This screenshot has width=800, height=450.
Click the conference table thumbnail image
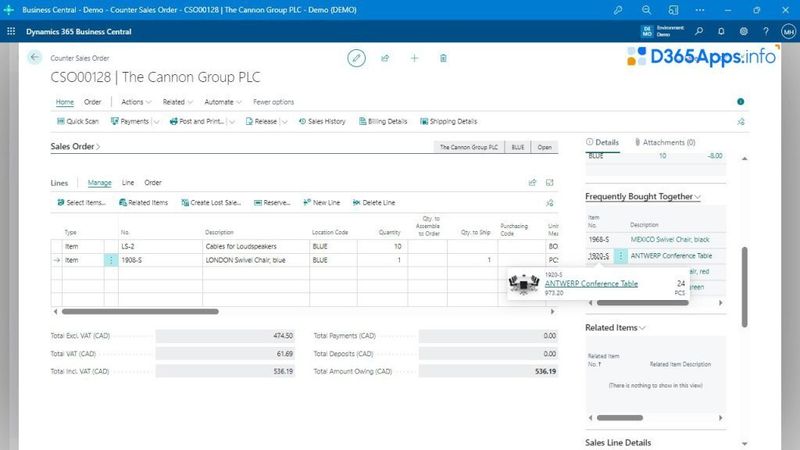(x=524, y=284)
